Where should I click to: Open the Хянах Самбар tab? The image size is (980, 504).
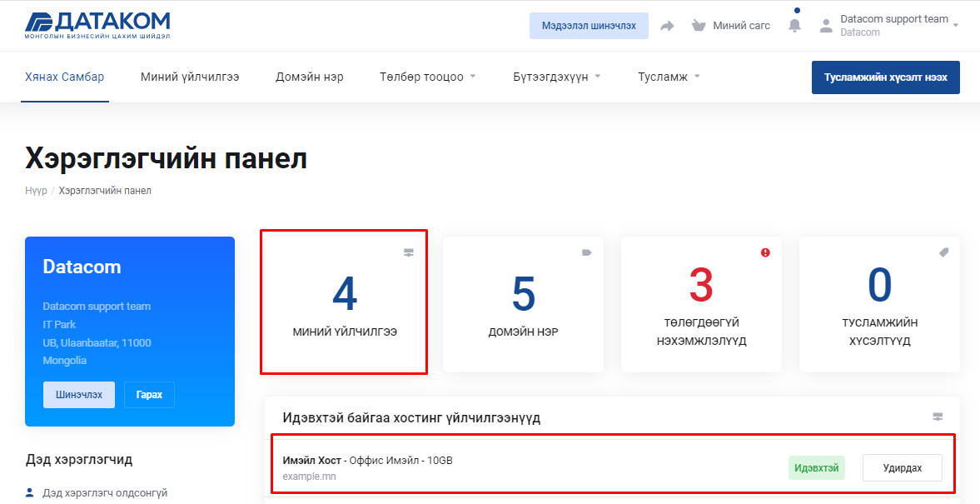pos(64,77)
